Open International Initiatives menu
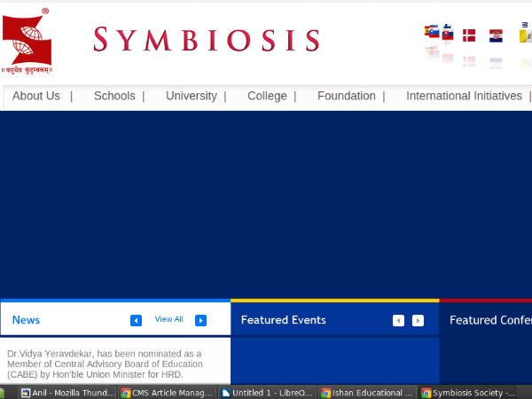The width and height of the screenshot is (532, 399). 464,96
